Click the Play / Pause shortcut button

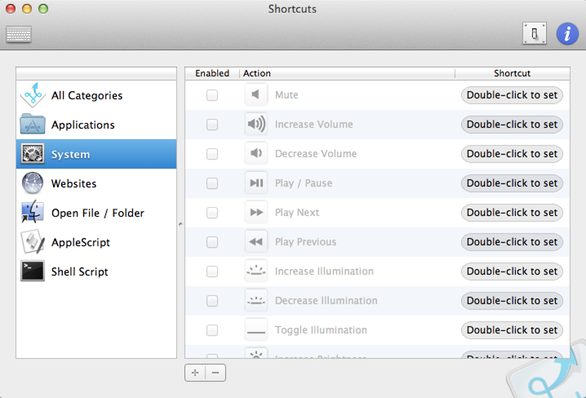[x=512, y=183]
